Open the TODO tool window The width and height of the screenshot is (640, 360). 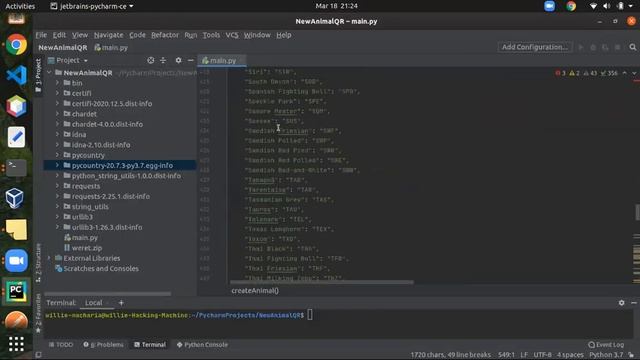coord(61,345)
